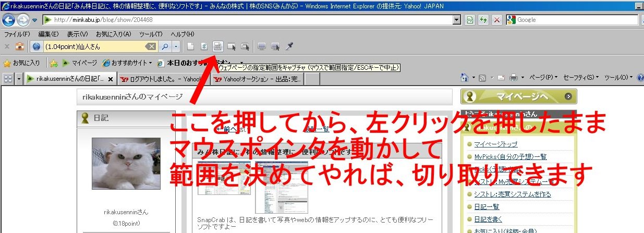Open the MyPicks(自分の予想)一覧 link
The height and width of the screenshot is (233, 644).
pyautogui.click(x=511, y=156)
